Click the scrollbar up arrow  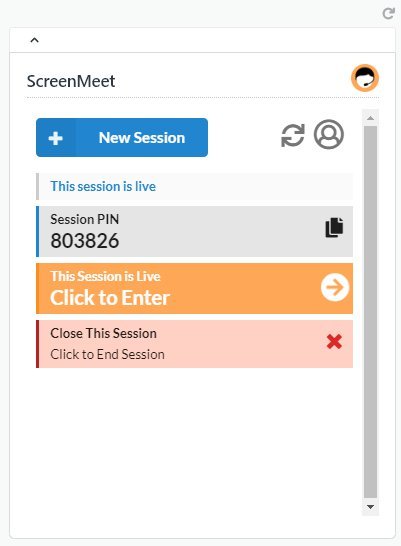370,118
